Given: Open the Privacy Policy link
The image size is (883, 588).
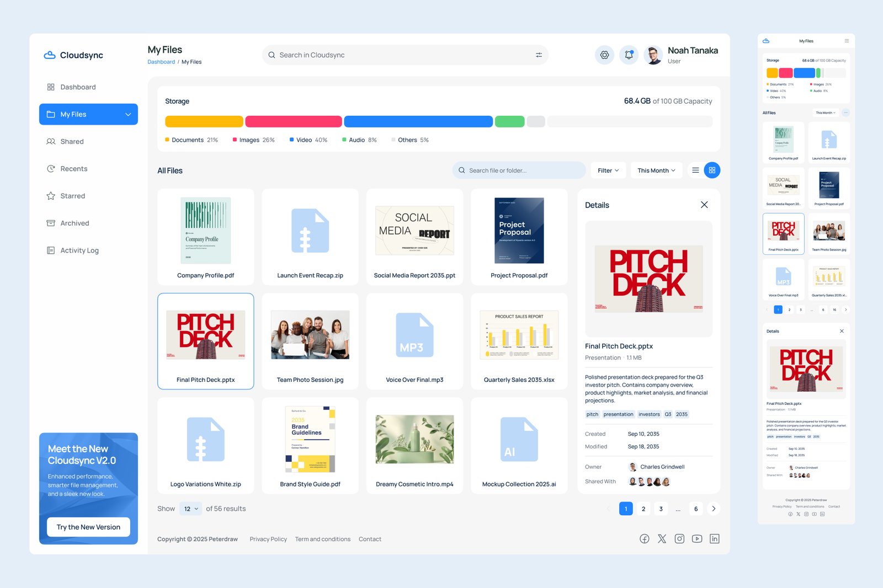Looking at the screenshot, I should 268,539.
